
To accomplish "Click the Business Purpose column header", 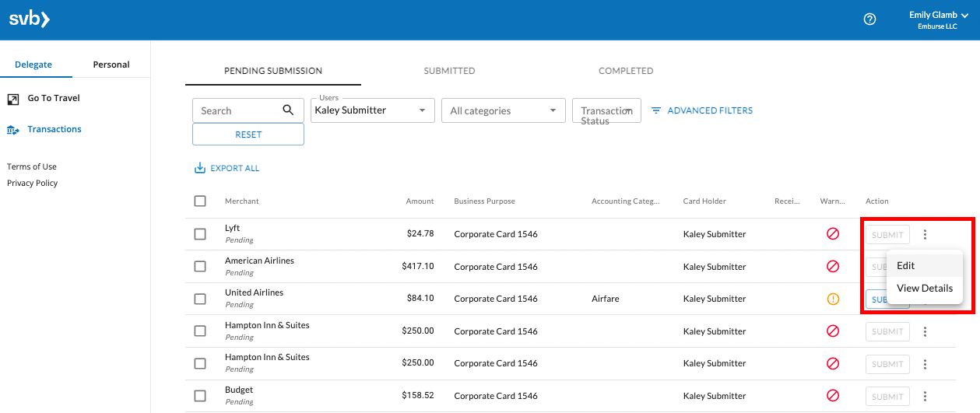I will 485,201.
